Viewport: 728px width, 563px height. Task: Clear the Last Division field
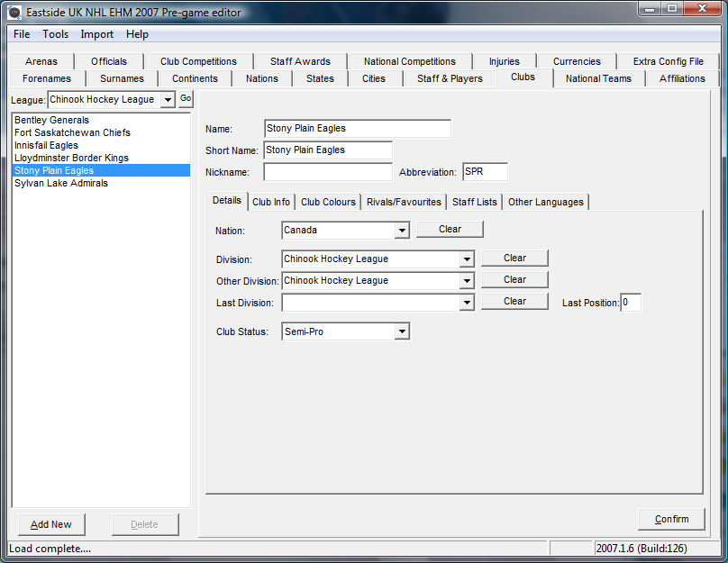[x=514, y=301]
